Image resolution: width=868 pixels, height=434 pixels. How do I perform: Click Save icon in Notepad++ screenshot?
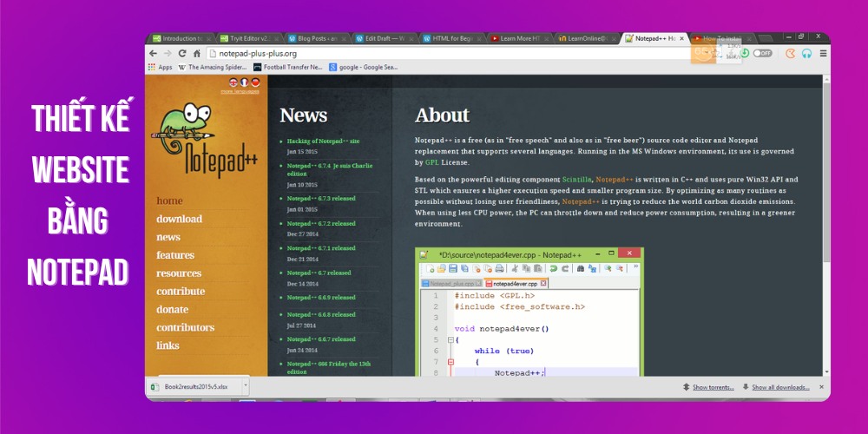453,268
